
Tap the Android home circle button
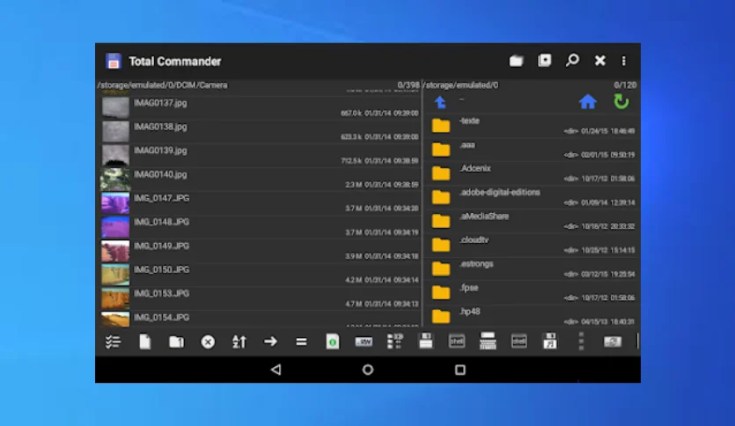pos(368,370)
